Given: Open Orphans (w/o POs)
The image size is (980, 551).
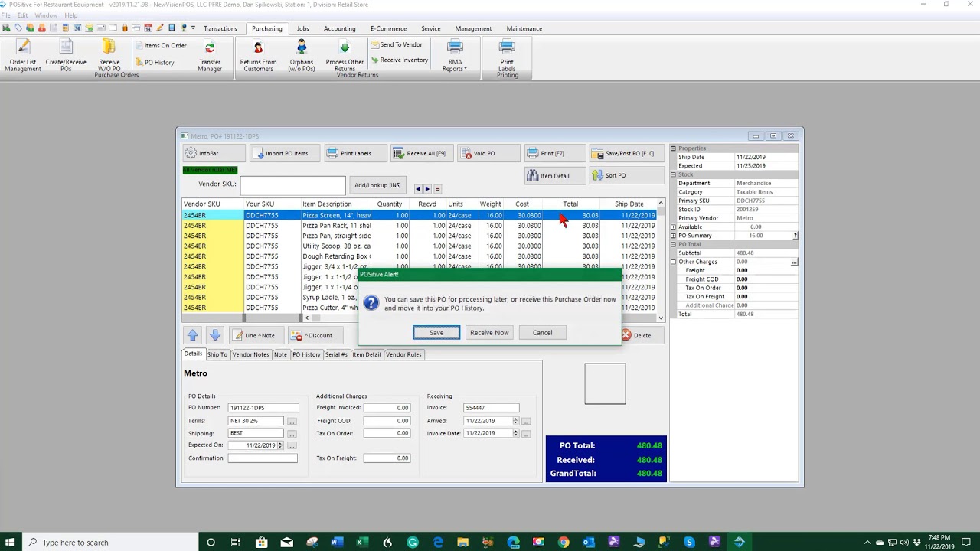Looking at the screenshot, I should click(302, 57).
